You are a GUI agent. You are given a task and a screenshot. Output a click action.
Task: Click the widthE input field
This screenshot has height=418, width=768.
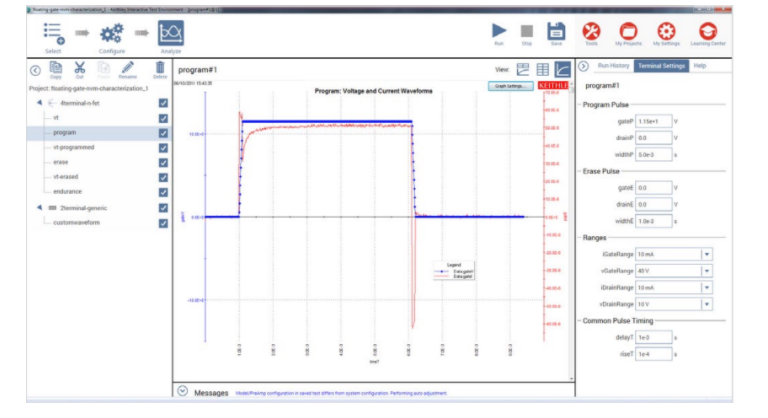tap(653, 221)
